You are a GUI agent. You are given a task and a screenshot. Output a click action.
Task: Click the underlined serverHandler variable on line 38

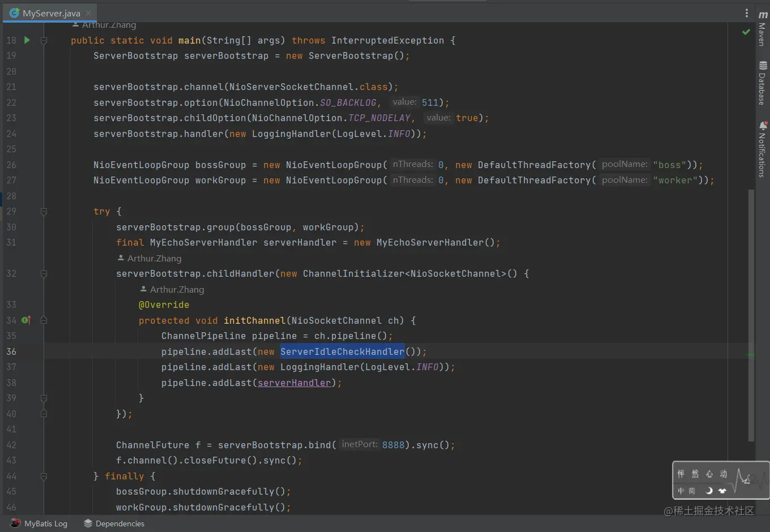pyautogui.click(x=294, y=383)
